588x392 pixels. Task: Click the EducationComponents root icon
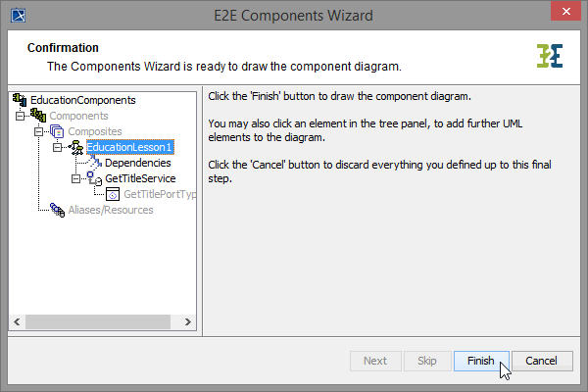pyautogui.click(x=20, y=100)
